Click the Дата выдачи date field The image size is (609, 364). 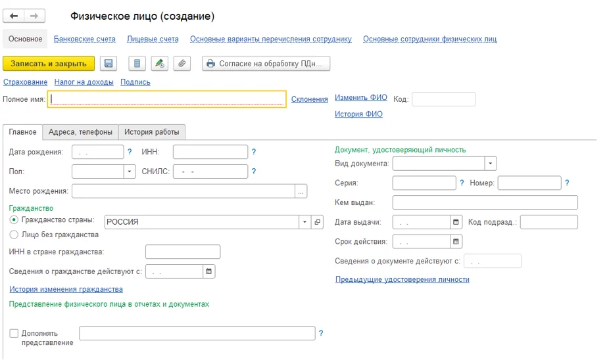click(422, 222)
